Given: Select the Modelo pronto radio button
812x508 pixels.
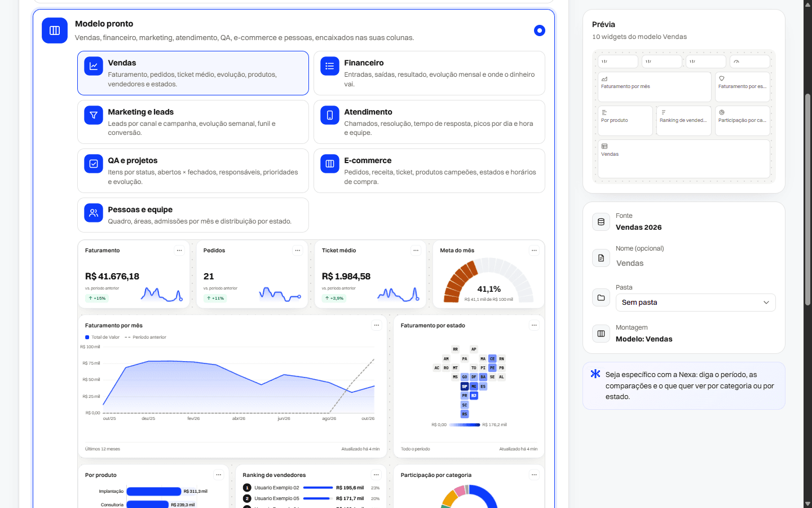Looking at the screenshot, I should click(540, 30).
